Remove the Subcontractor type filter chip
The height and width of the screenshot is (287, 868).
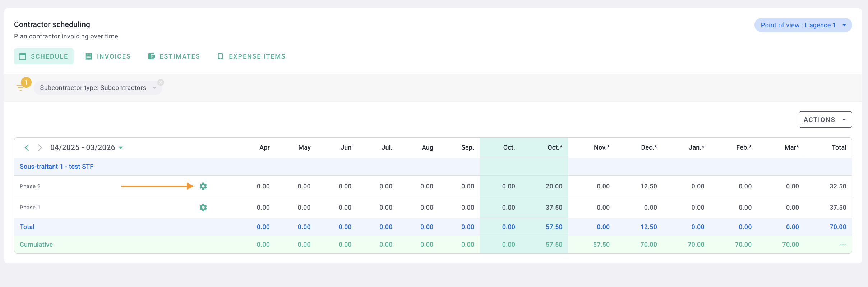coord(161,82)
